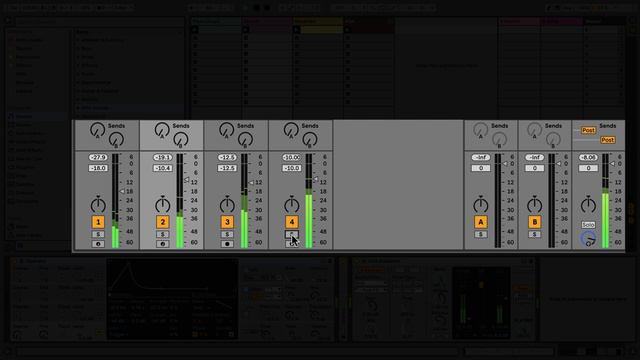640x360 pixels.
Task: Click pan knob of track 4
Action: click(291, 204)
